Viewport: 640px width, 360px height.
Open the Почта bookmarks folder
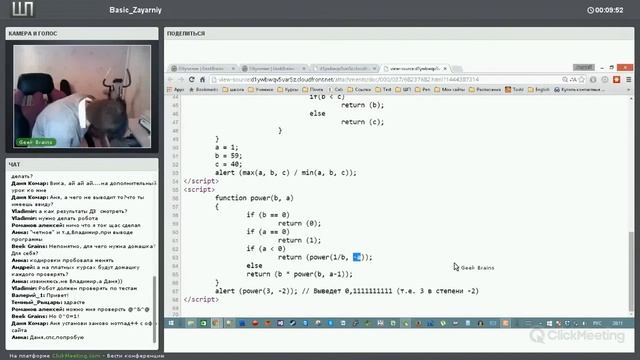tap(312, 89)
